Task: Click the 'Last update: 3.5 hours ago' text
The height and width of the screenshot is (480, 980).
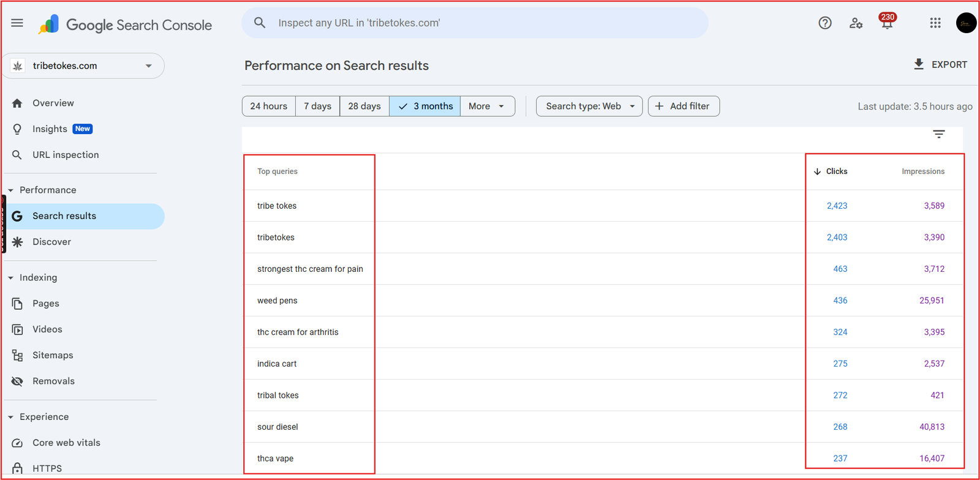Action: [915, 106]
